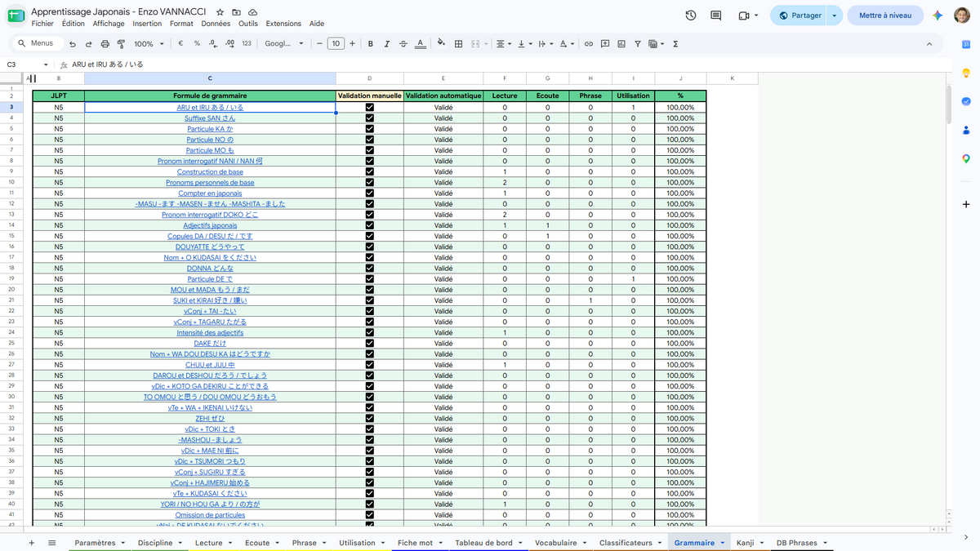Pick fill color paint bucket icon

point(441,44)
